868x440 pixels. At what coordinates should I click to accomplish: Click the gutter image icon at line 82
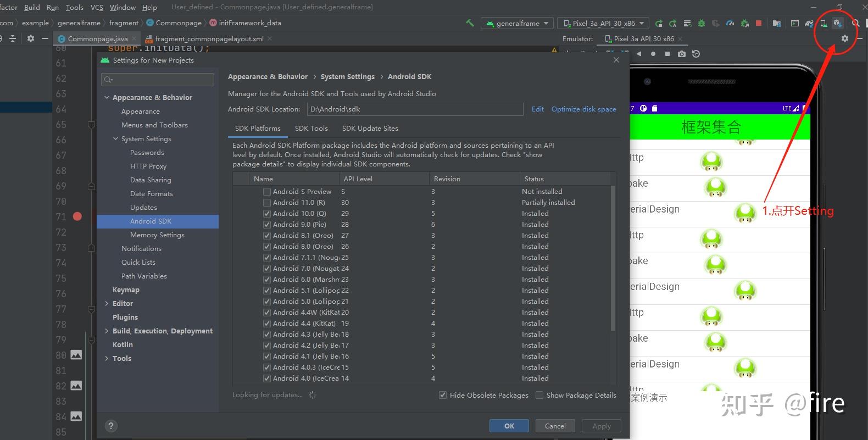76,386
